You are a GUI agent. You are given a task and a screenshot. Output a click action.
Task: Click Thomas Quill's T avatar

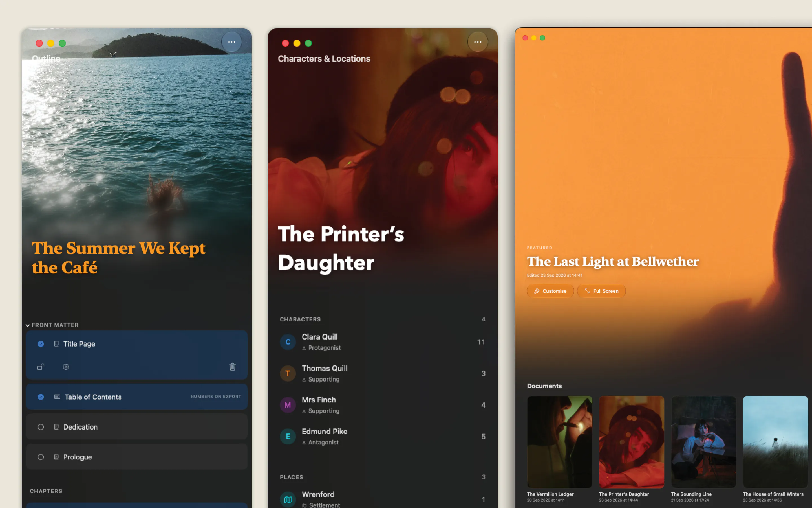point(288,373)
